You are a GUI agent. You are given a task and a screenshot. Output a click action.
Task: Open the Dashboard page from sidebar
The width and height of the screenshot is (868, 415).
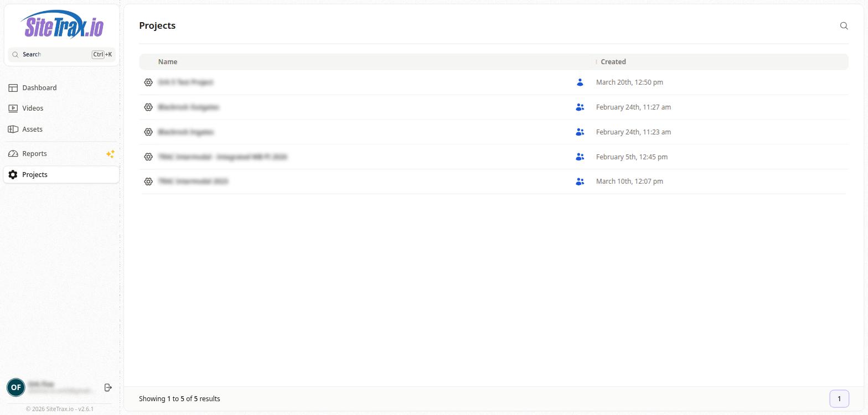point(39,88)
